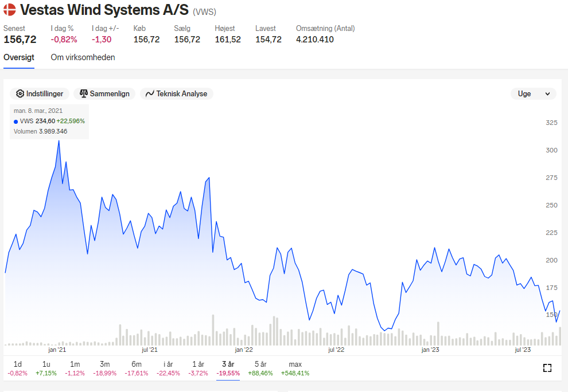Select the 1m time range
This screenshot has height=392, width=568.
[75, 369]
